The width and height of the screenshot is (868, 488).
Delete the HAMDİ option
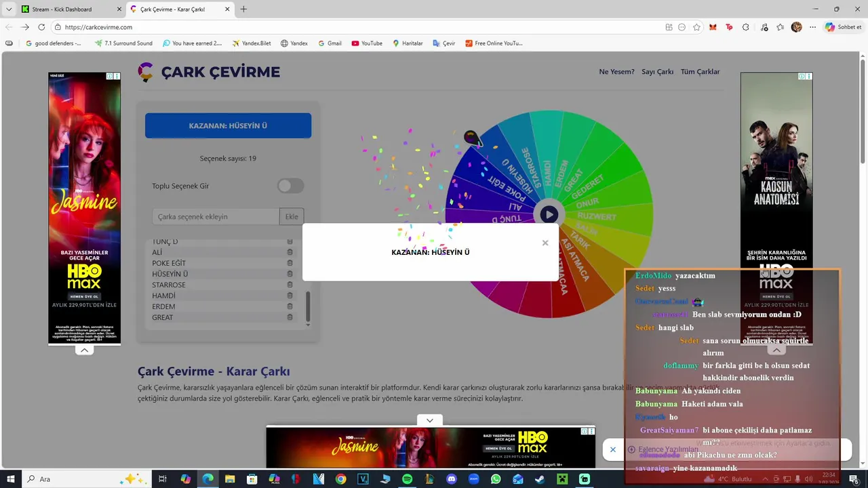[290, 296]
